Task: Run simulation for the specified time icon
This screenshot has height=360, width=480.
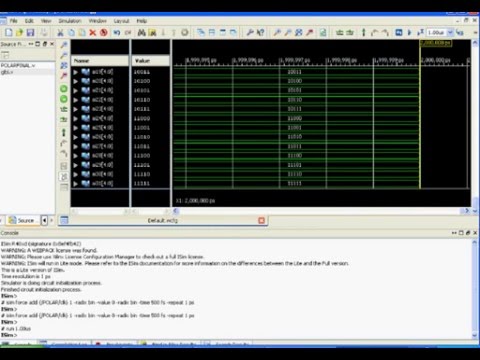Action: coord(420,32)
